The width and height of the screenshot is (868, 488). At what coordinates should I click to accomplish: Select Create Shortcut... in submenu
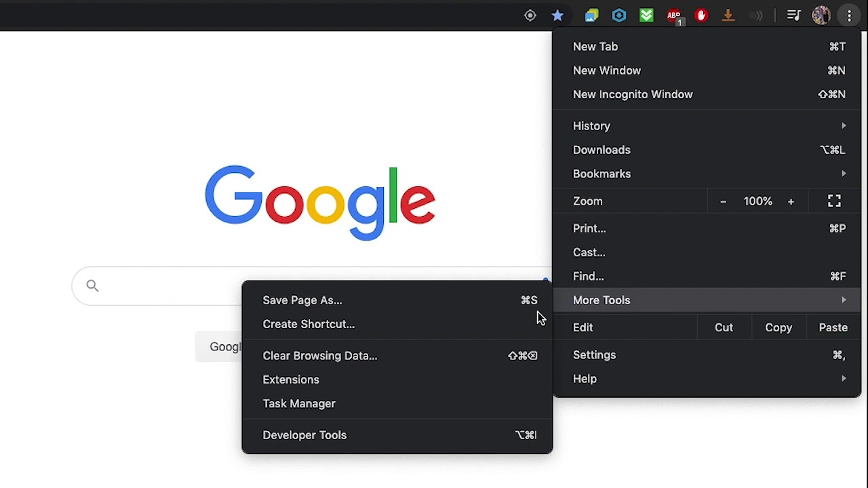tap(397, 324)
